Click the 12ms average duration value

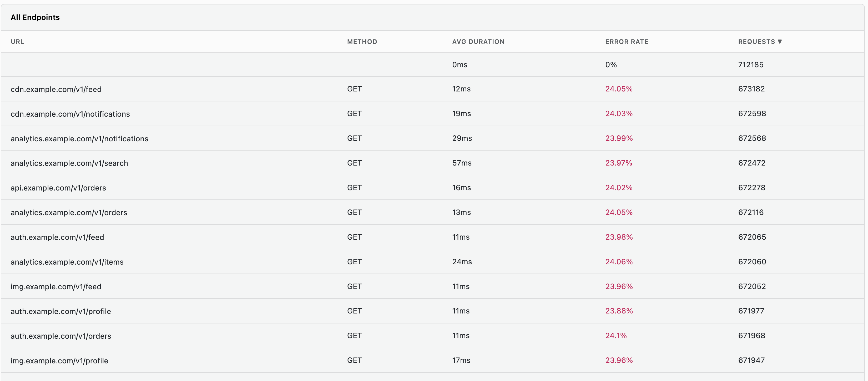point(461,89)
